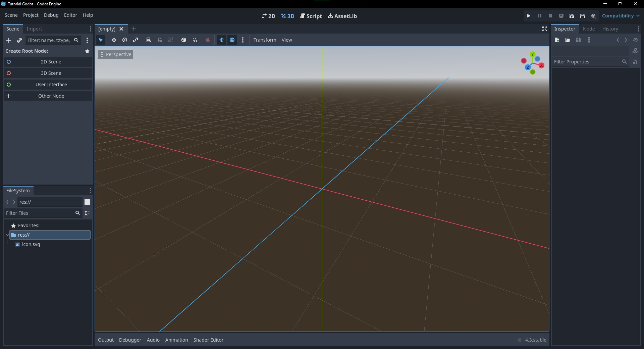Choose the Scale mode tool

pyautogui.click(x=136, y=40)
